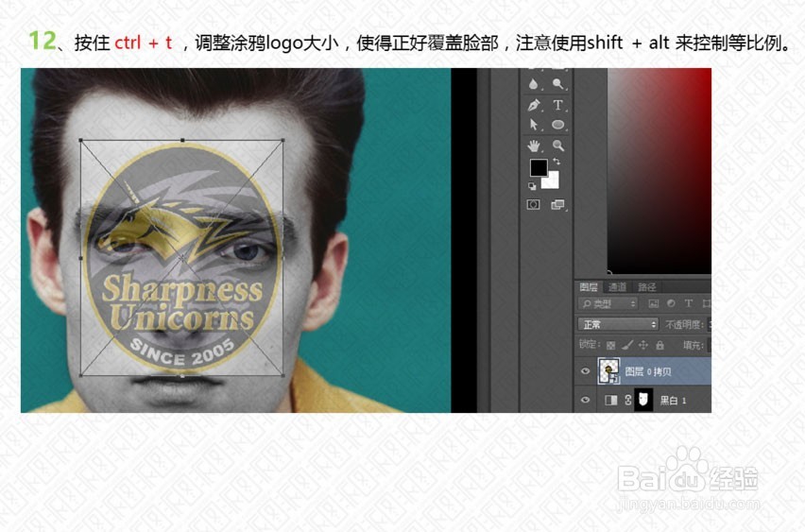Open the 正常 blend mode dropdown
This screenshot has height=532, width=805.
click(x=618, y=324)
